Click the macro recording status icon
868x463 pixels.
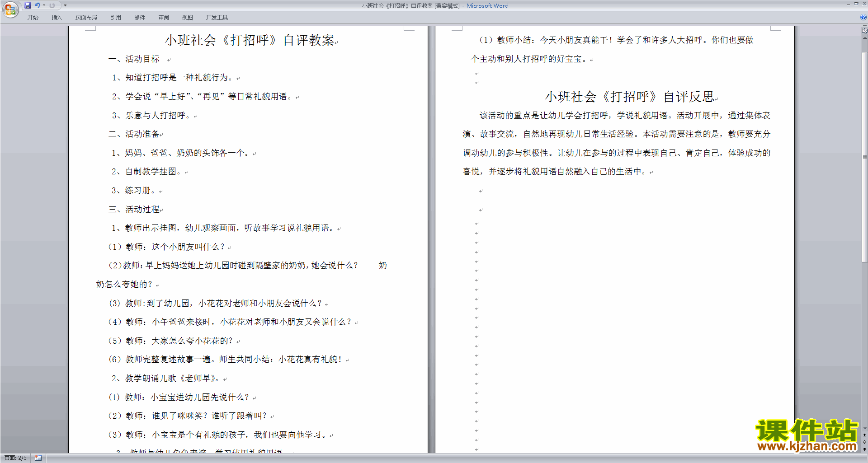(x=38, y=458)
